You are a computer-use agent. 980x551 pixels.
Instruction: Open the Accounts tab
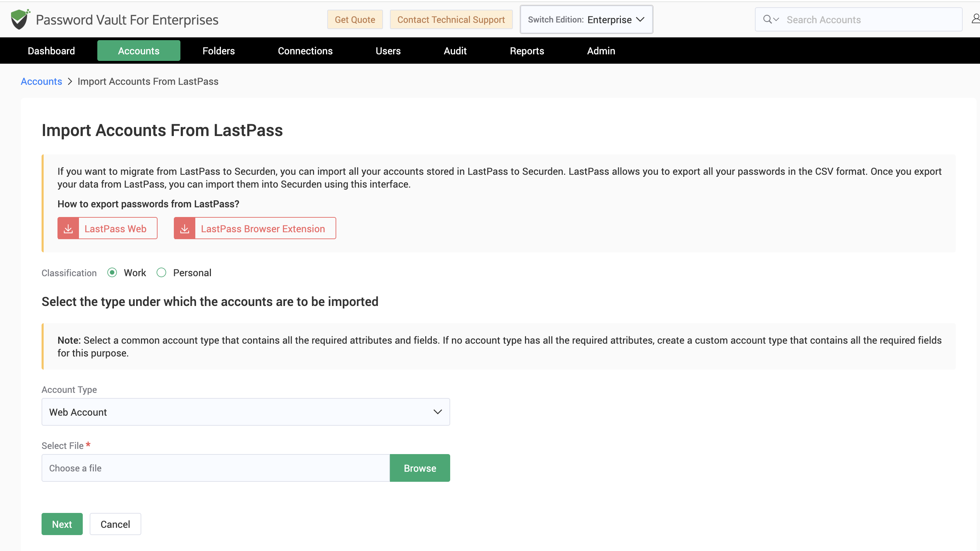coord(139,51)
